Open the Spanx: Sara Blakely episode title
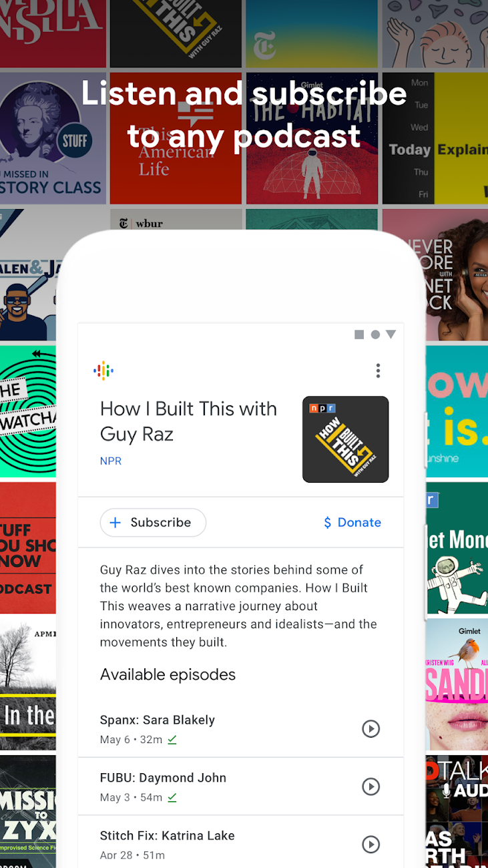 coord(158,720)
